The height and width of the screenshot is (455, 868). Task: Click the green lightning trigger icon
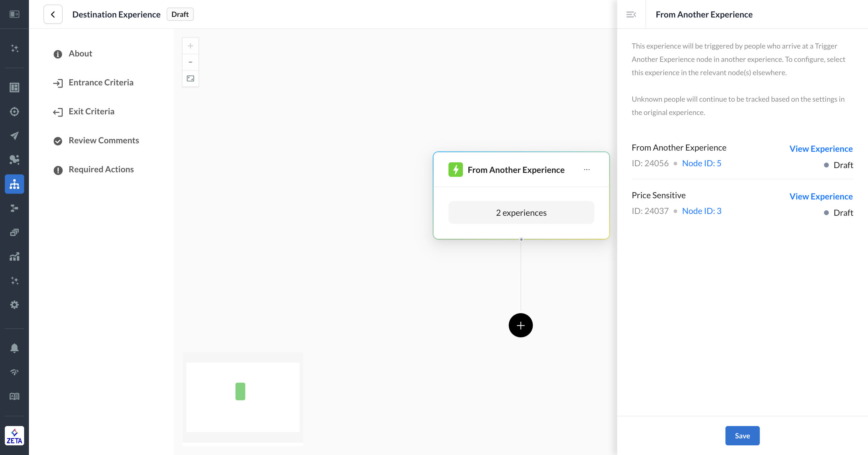(456, 170)
